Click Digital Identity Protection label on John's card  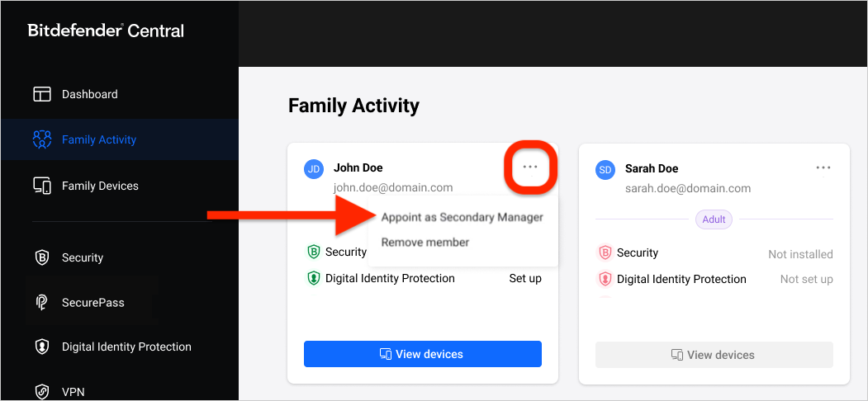[x=390, y=278]
